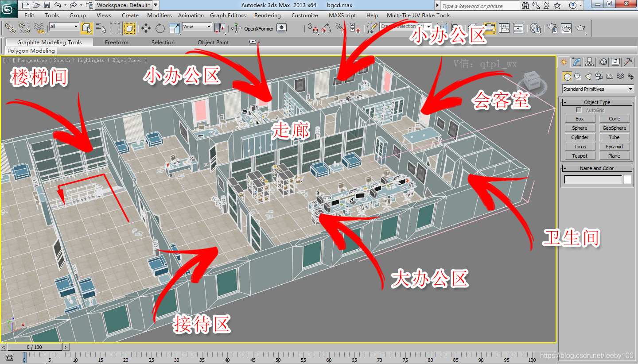Collapse the Object Type rollout
Screen dimensions: 638x364
point(597,102)
